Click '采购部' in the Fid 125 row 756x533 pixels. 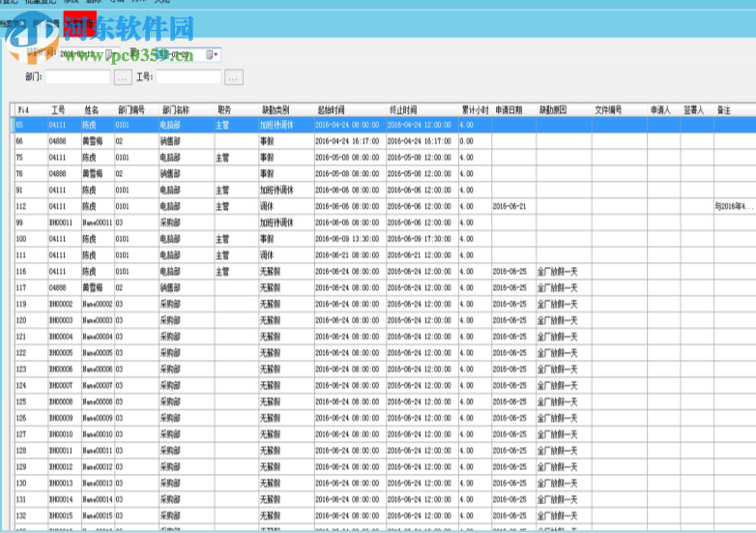tap(170, 401)
